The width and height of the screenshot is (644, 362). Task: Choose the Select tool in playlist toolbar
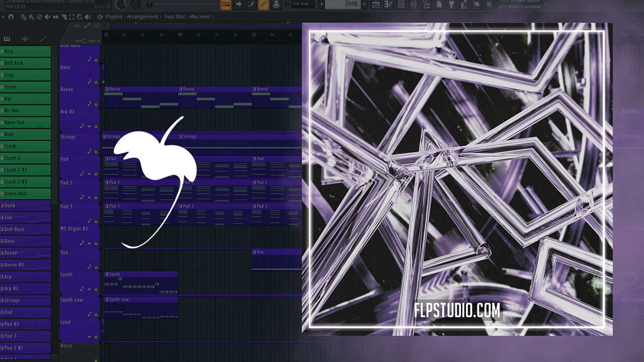pyautogui.click(x=71, y=17)
